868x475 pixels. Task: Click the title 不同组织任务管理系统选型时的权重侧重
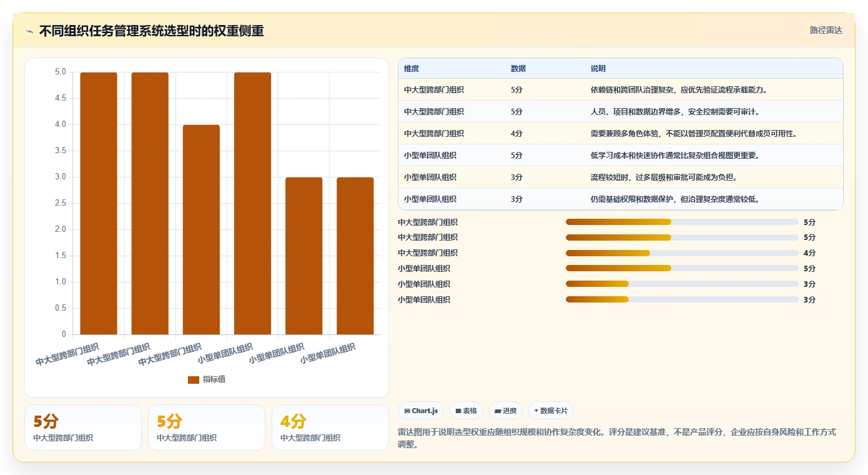click(151, 31)
